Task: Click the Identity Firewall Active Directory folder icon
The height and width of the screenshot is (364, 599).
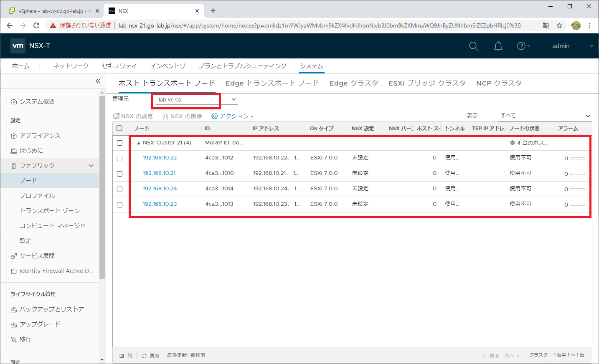Action: [x=14, y=271]
